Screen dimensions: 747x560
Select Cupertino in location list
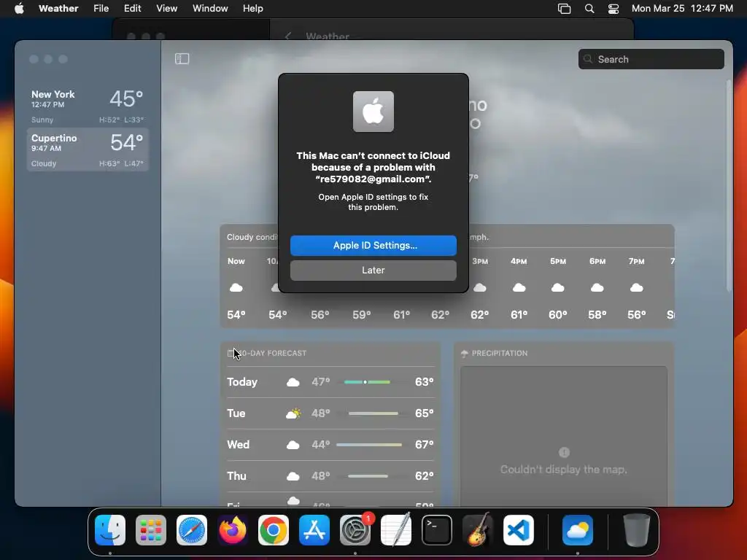pyautogui.click(x=88, y=149)
